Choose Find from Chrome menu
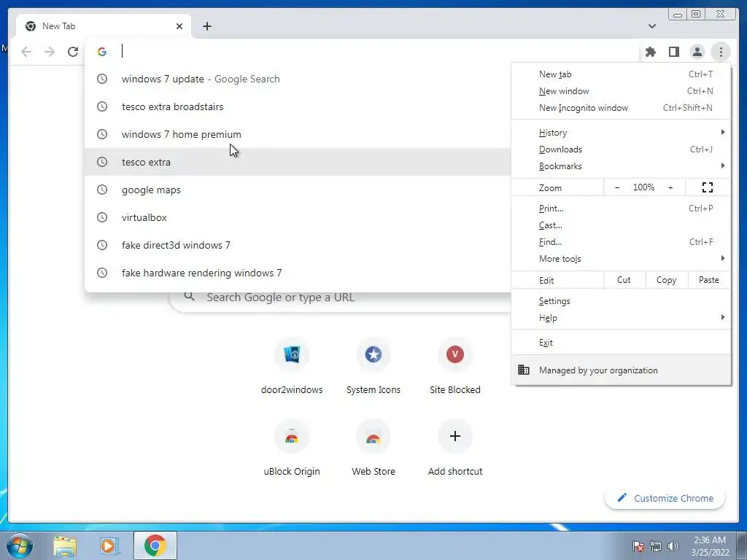 click(x=621, y=242)
